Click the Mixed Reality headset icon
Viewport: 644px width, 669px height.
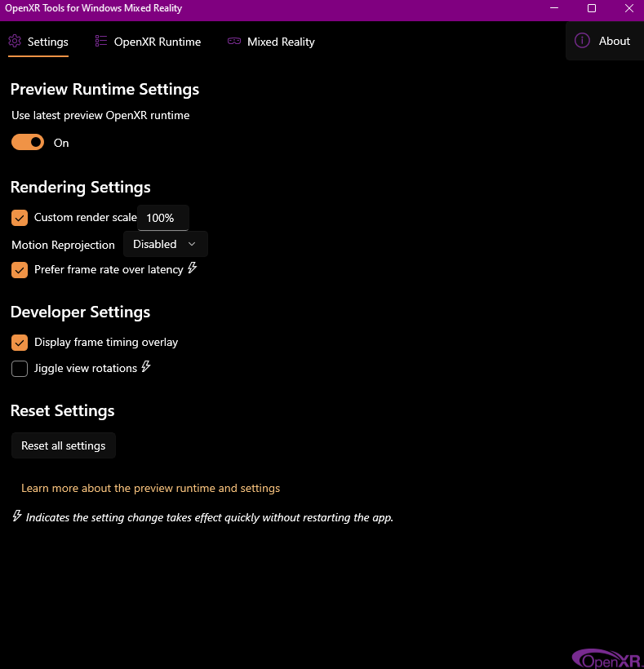tap(234, 41)
